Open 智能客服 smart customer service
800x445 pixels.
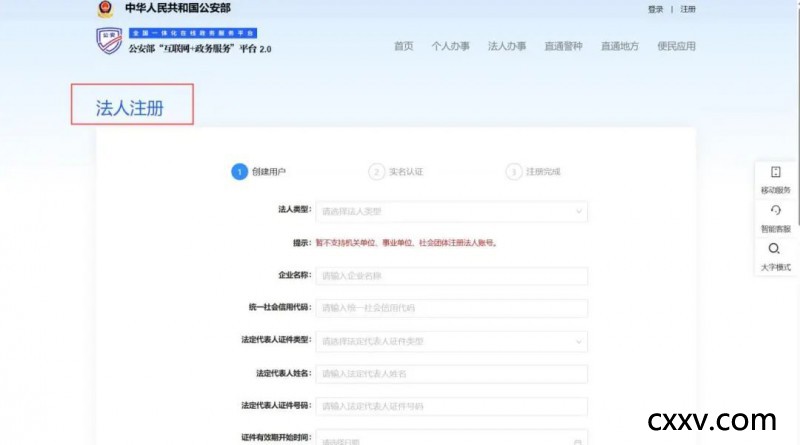tap(775, 216)
